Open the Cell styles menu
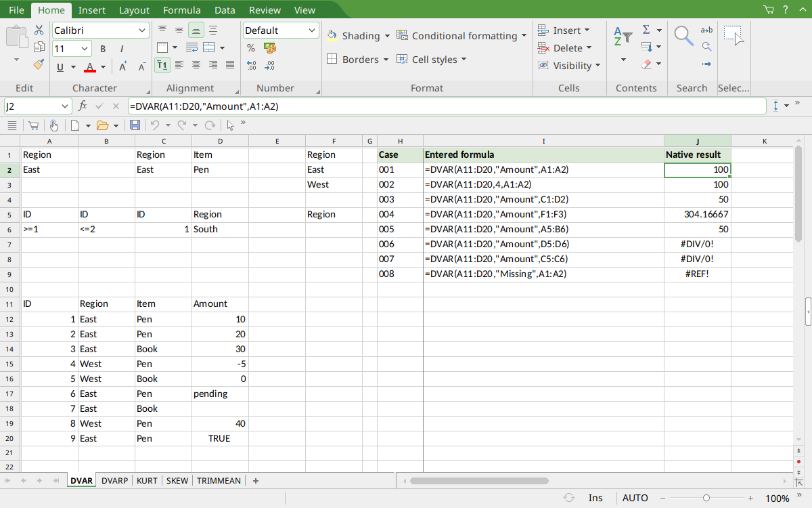 click(431, 60)
